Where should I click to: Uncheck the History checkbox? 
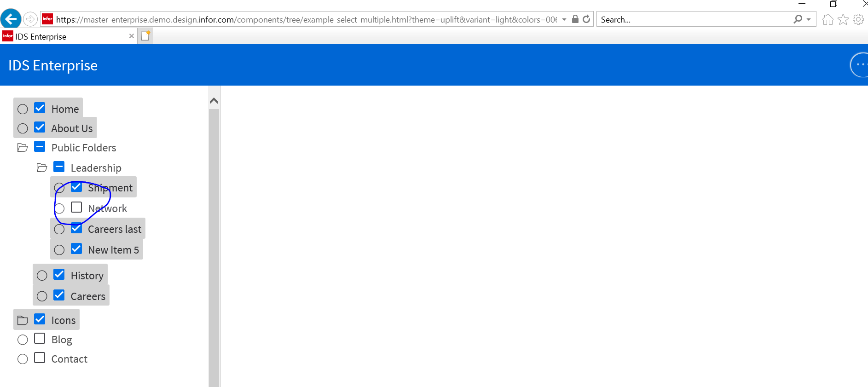(59, 275)
